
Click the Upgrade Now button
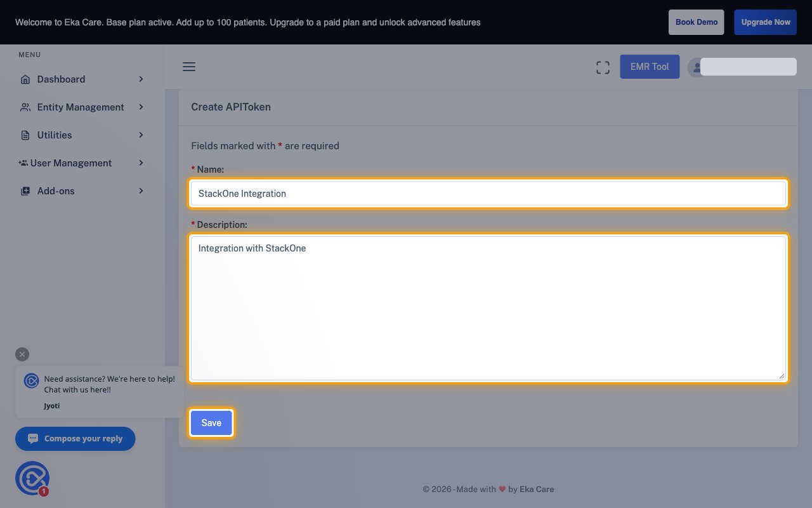(x=766, y=22)
